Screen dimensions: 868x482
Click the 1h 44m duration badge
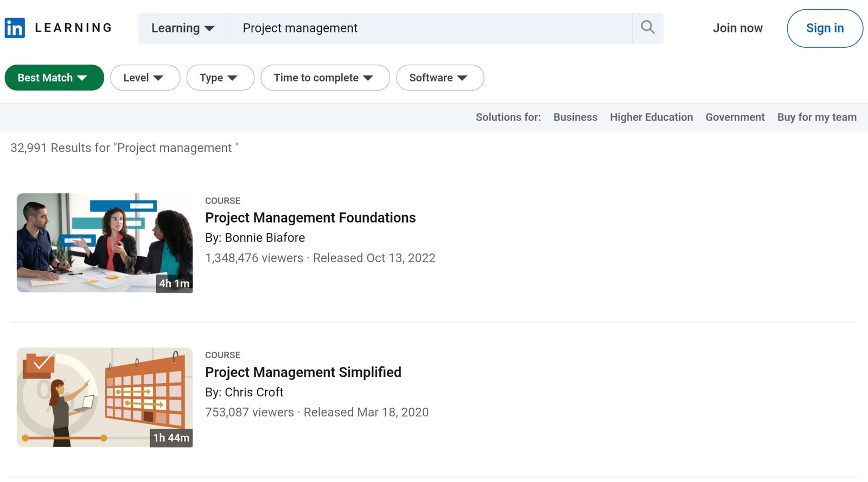coord(171,438)
